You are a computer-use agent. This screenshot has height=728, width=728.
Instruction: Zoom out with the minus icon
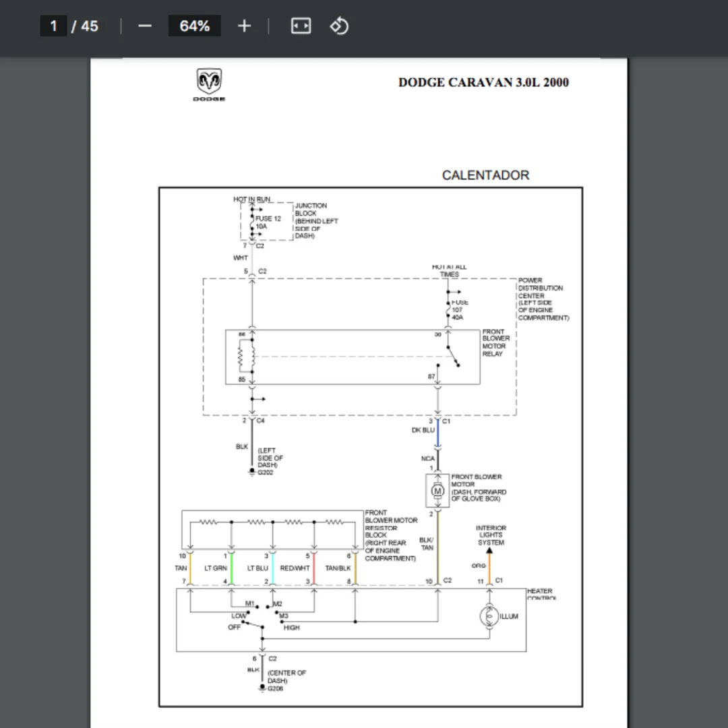click(145, 26)
